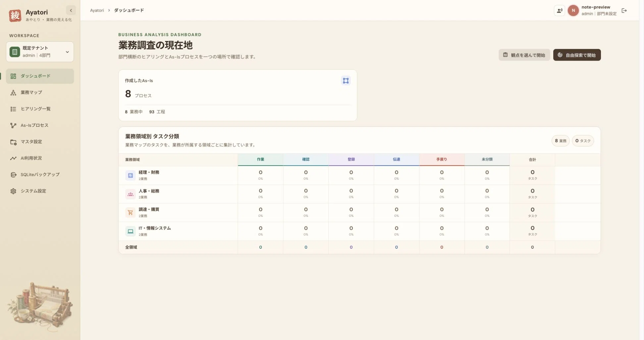
Task: Open SQLiteバックアップ in the sidebar
Action: (x=40, y=174)
